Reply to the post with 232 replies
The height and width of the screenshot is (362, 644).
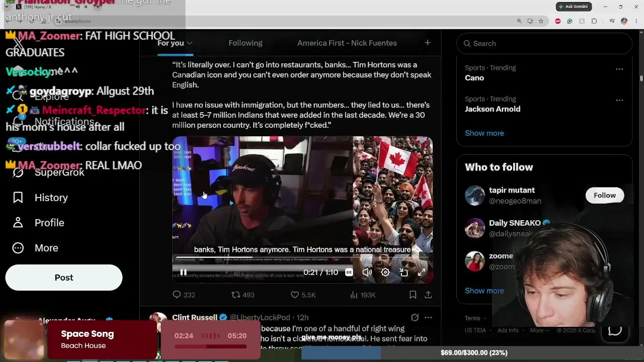click(184, 295)
